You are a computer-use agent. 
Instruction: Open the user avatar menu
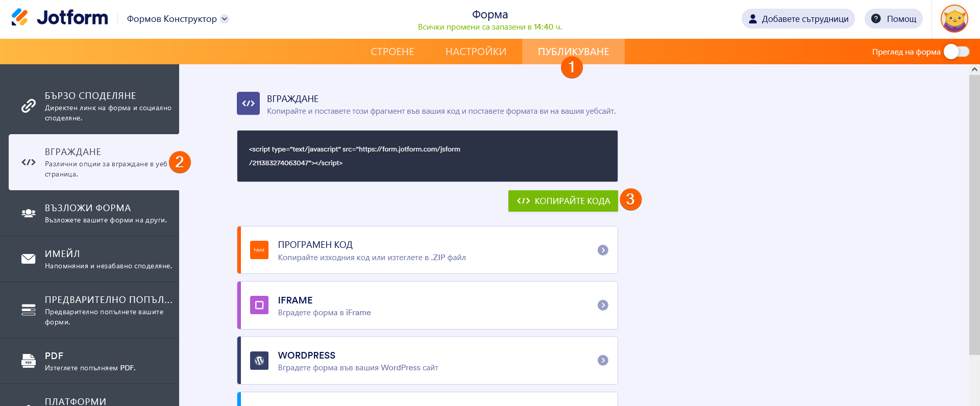coord(954,19)
